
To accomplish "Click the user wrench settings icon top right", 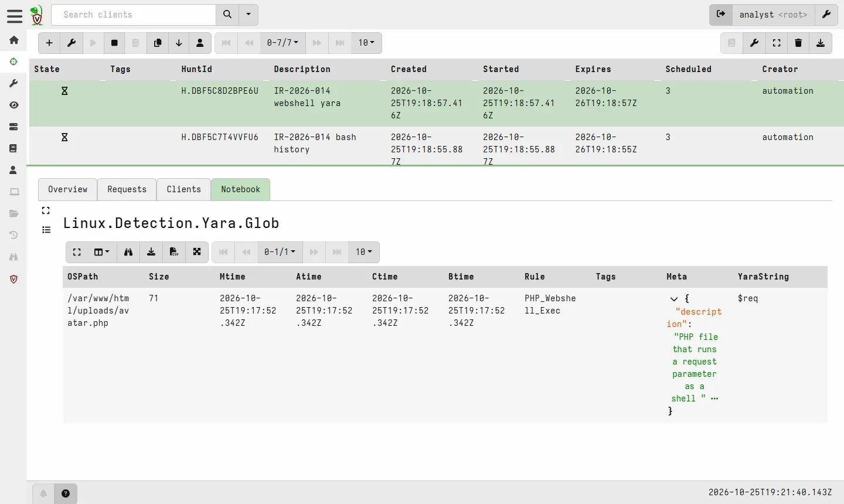I will (826, 15).
